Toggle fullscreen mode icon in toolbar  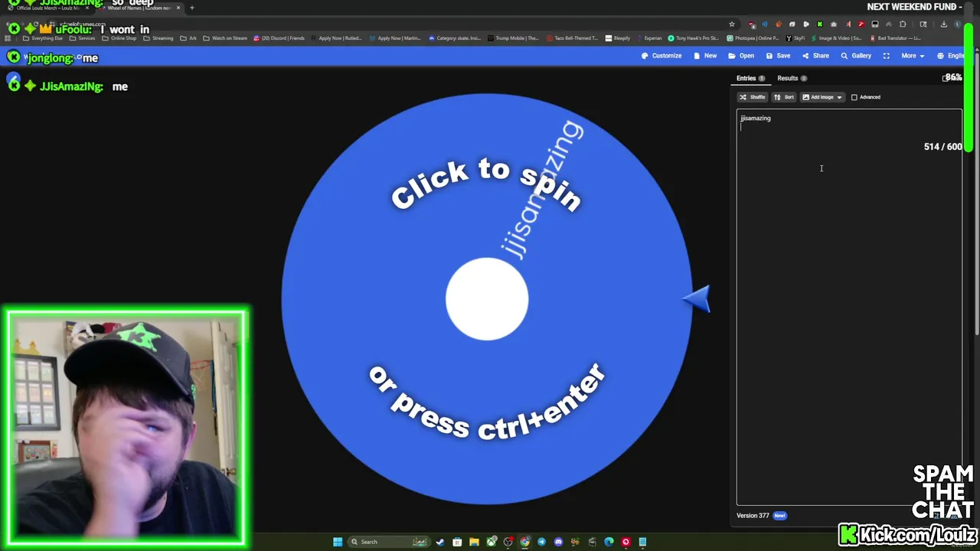click(887, 56)
